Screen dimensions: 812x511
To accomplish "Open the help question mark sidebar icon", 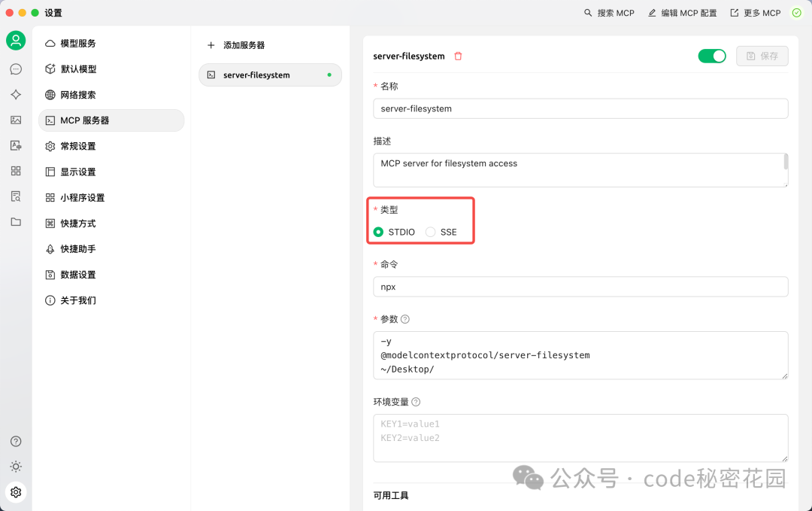I will pos(16,441).
